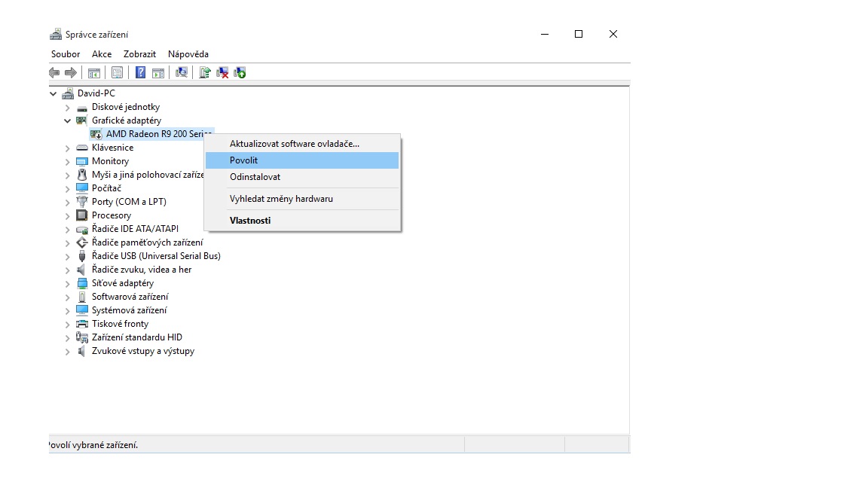The image size is (868, 488).
Task: Choose Odinstalovat in the context menu
Action: coord(302,177)
